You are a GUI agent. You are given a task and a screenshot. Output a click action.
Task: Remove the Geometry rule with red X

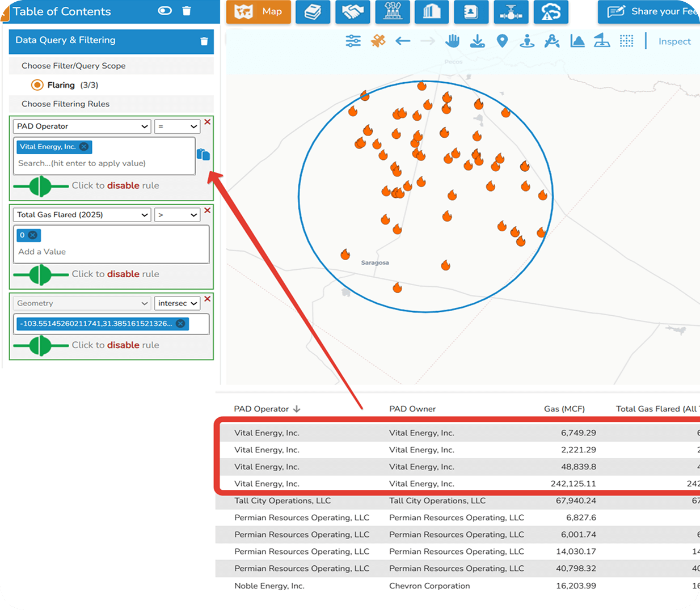(x=208, y=299)
